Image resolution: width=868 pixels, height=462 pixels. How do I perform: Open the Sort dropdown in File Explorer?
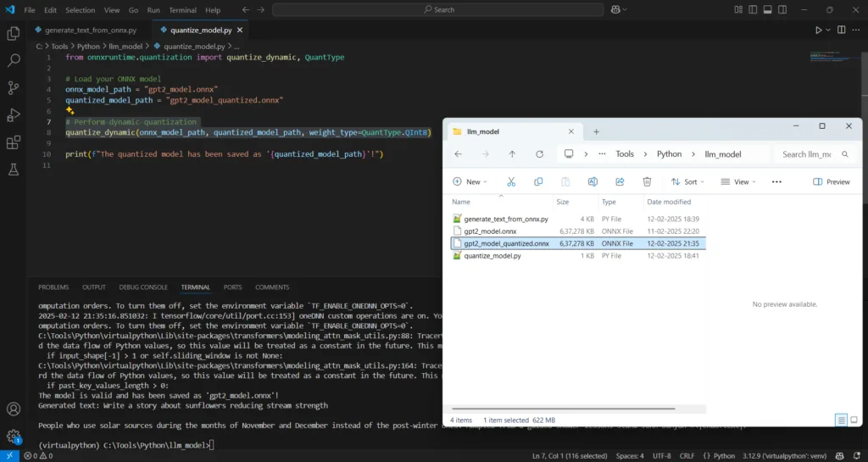(x=687, y=181)
